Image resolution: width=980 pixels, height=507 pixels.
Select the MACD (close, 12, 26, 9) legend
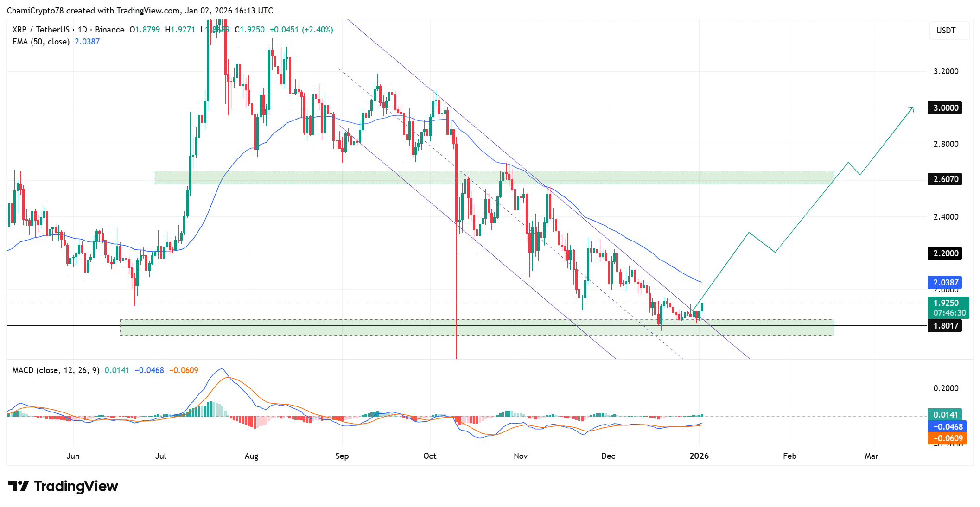56,370
